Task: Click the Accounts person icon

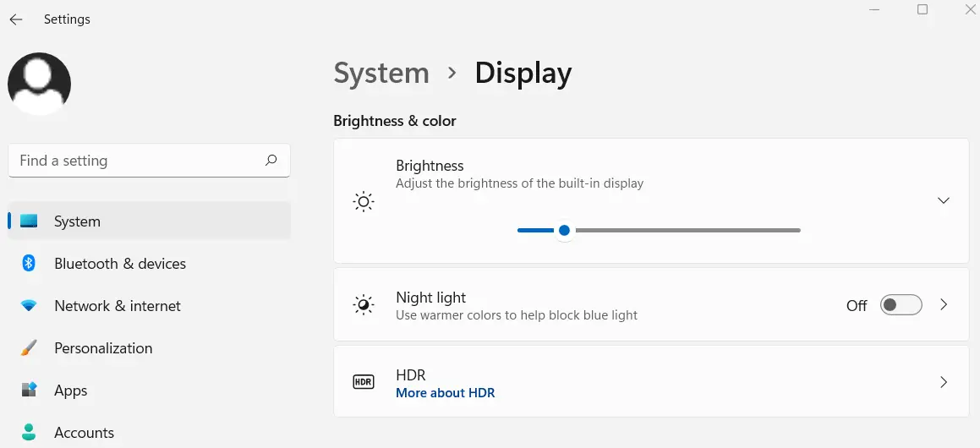Action: point(29,433)
